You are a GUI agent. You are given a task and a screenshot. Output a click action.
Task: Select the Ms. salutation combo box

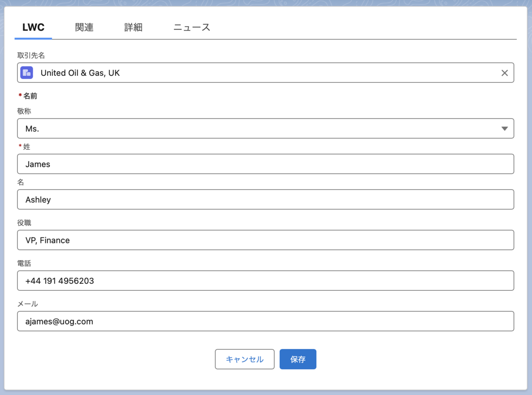pos(266,129)
